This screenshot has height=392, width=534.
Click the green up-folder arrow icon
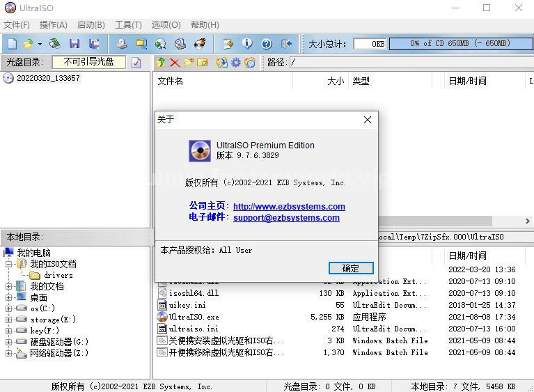click(161, 63)
